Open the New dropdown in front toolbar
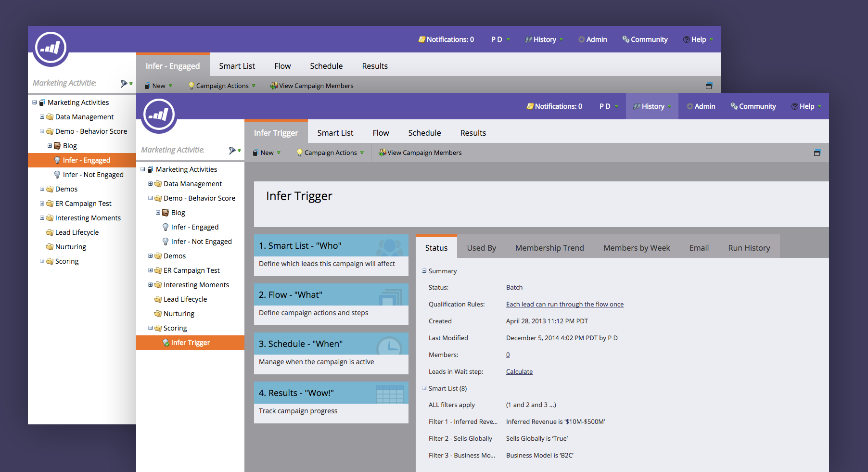 click(267, 153)
